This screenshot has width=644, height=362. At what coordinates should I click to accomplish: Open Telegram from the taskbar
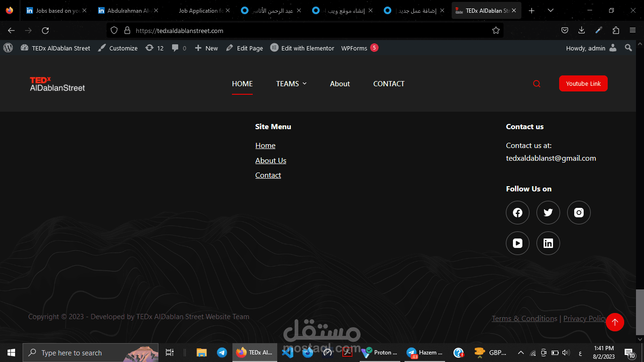(222, 353)
